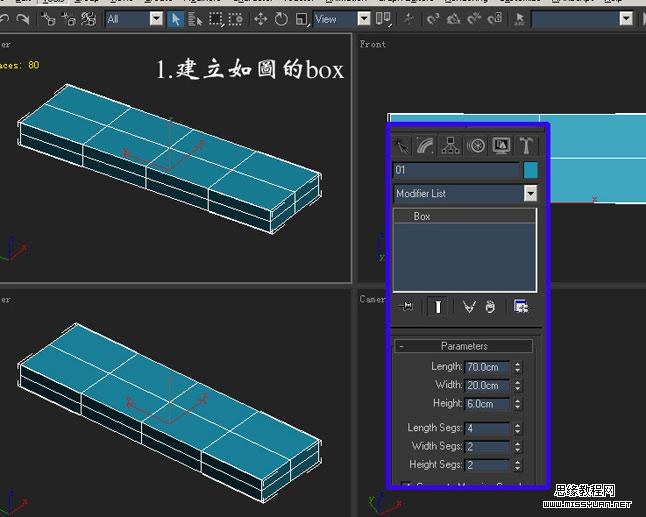This screenshot has height=517, width=646.
Task: Click the Use Pivot Point Center button
Action: pyautogui.click(x=383, y=19)
